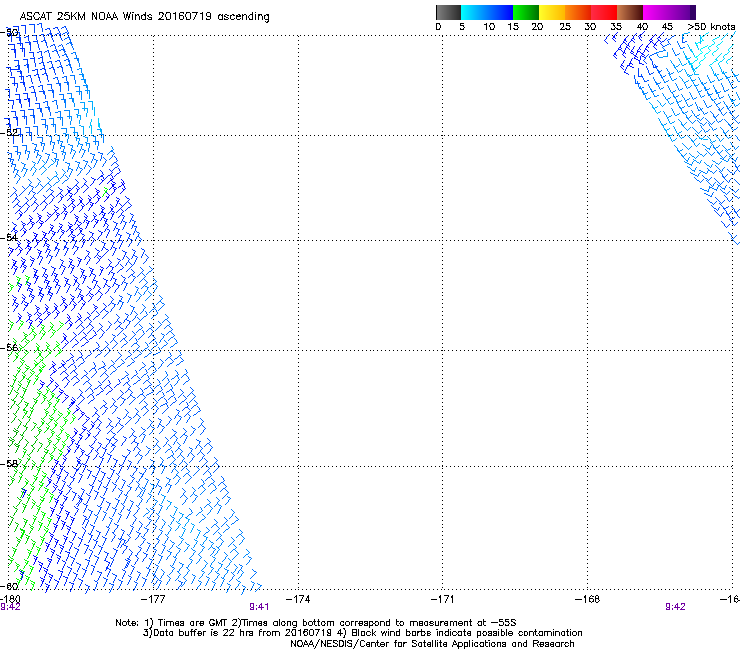
Task: Click the -56 latitude axis label
Action: point(10,348)
